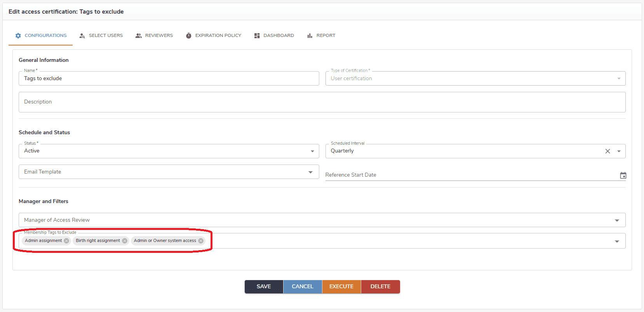
Task: Click the Execute button
Action: coord(341,287)
